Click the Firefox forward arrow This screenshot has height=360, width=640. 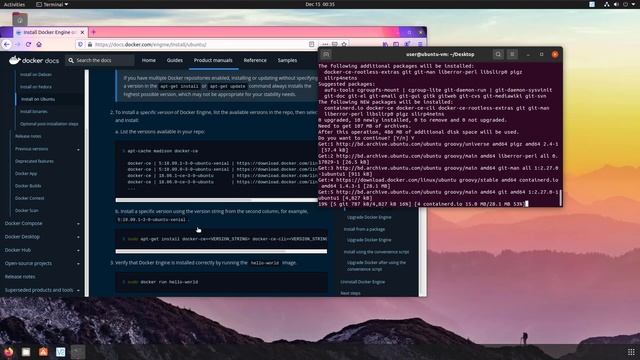coord(18,44)
